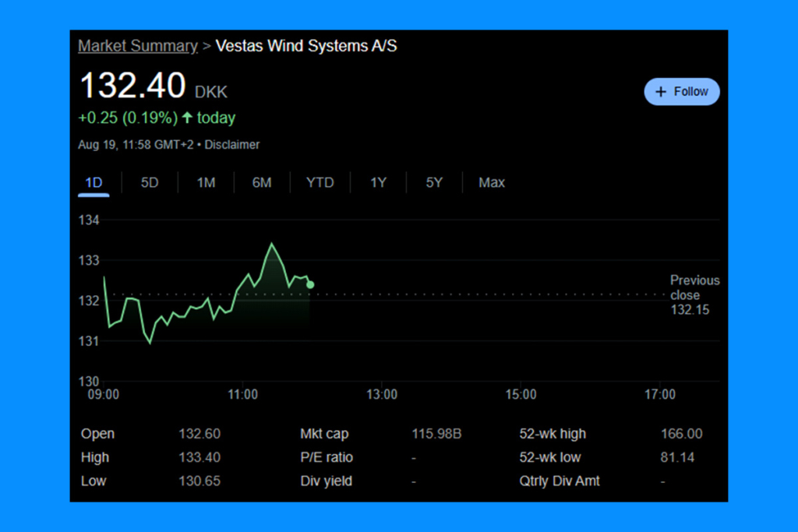Select the current price marker dot on chart
Image resolution: width=798 pixels, height=532 pixels.
309,284
